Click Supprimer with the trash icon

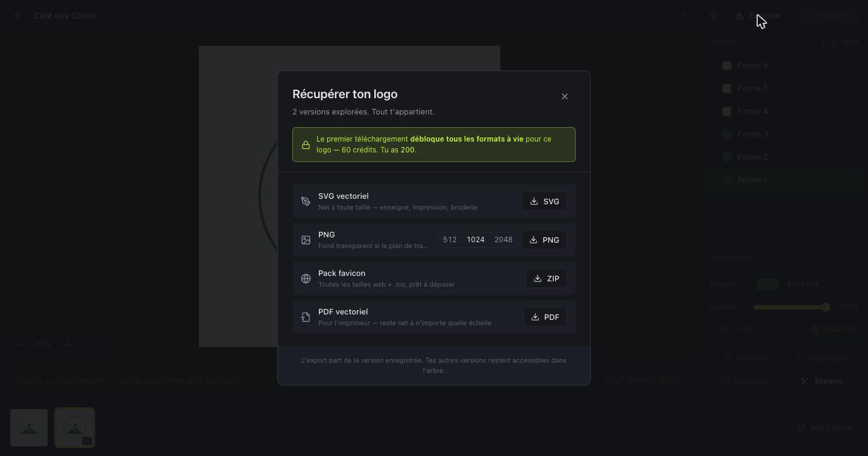coord(835,329)
